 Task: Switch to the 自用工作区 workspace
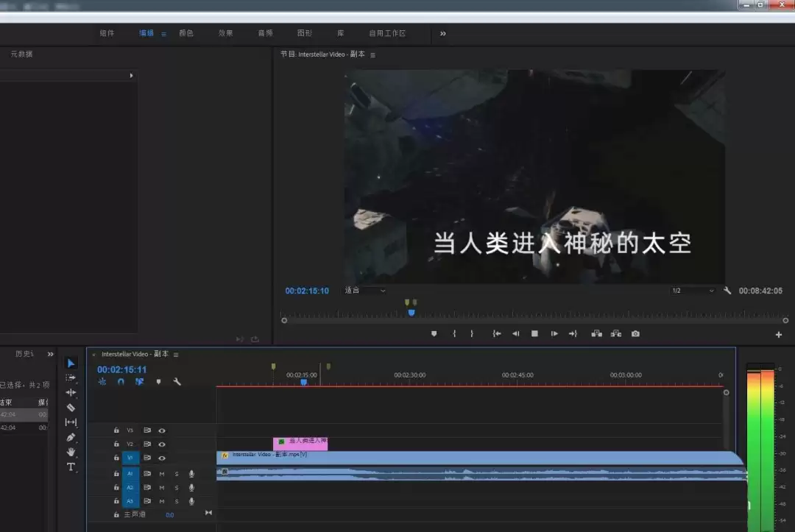pyautogui.click(x=387, y=33)
